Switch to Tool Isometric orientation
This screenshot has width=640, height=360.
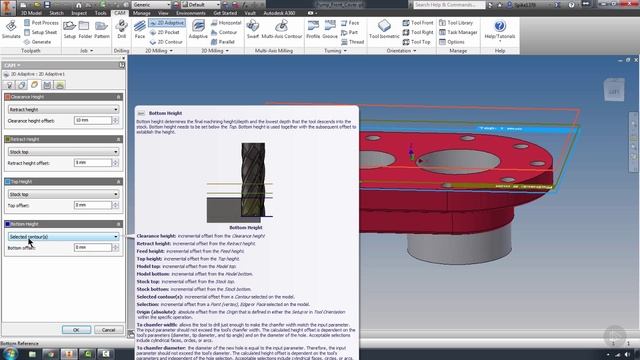(x=384, y=29)
